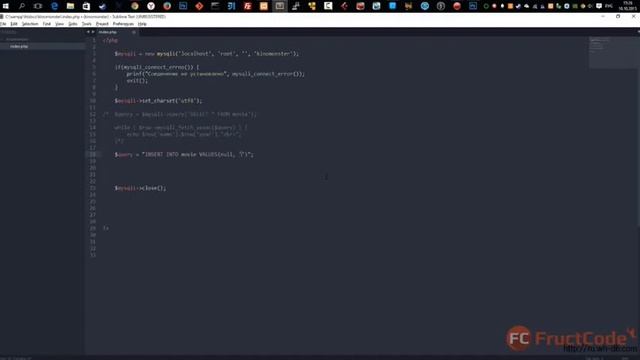Screen dimensions: 640x360
Task: Open the Windows Start menu
Action: click(6, 6)
